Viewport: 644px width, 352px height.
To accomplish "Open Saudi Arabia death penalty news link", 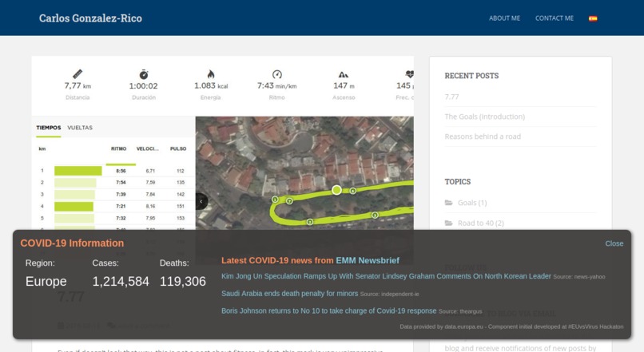I will (x=289, y=294).
